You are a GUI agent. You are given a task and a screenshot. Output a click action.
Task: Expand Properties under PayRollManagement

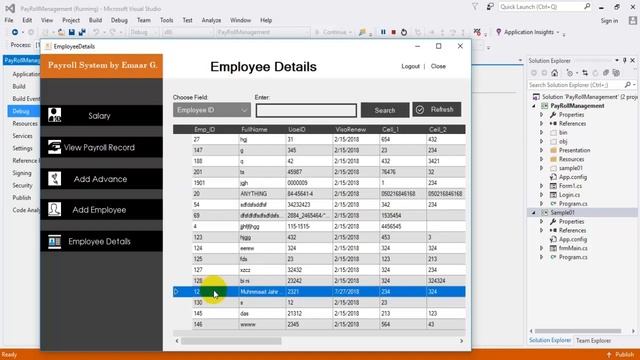click(542, 115)
